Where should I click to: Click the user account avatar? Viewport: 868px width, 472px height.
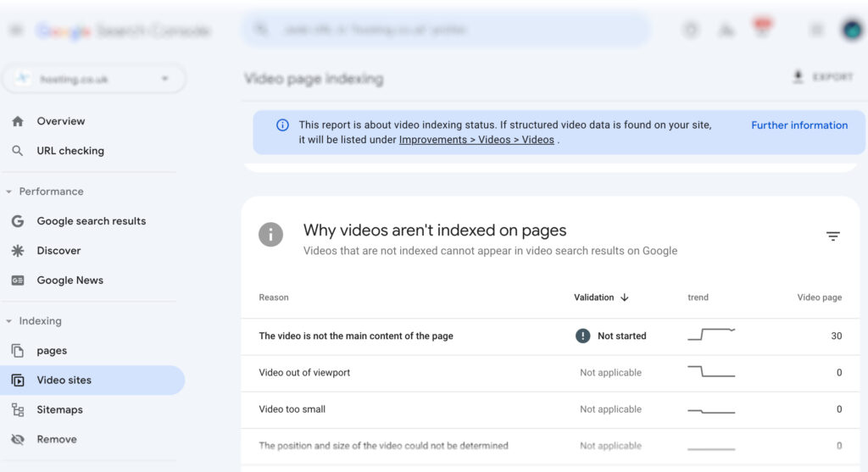point(850,30)
